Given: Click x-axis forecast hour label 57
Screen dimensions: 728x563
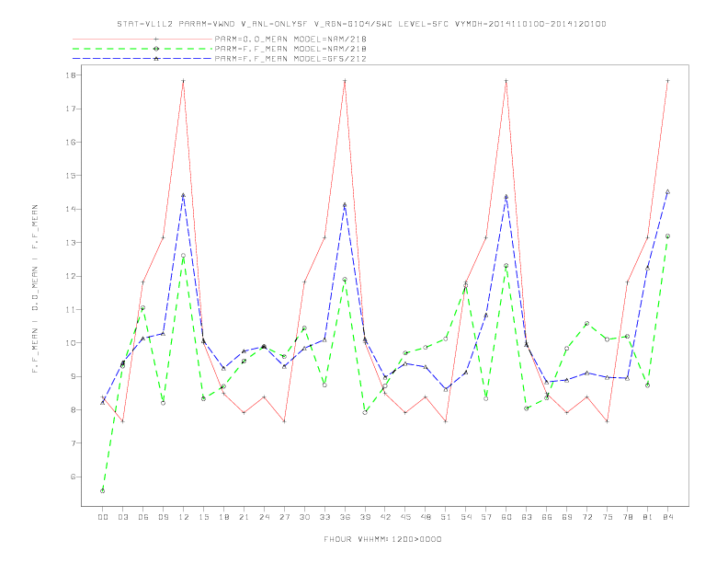Looking at the screenshot, I should pos(486,517).
